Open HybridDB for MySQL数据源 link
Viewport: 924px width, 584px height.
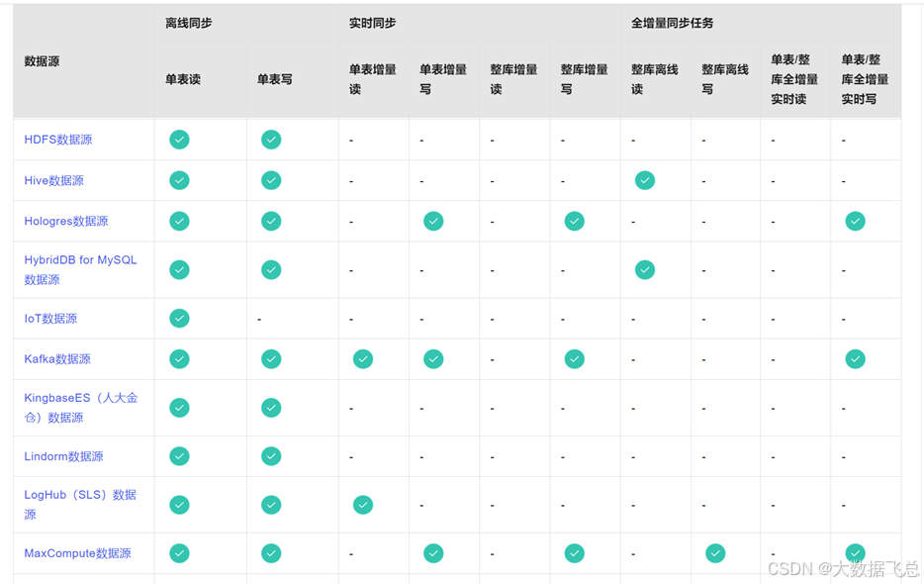80,269
